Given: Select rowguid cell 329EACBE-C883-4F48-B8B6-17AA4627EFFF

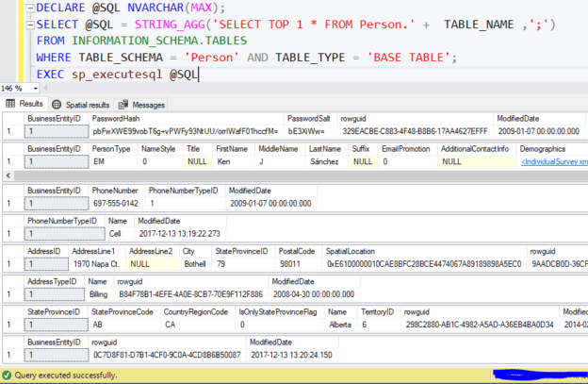Looking at the screenshot, I should pos(415,131).
